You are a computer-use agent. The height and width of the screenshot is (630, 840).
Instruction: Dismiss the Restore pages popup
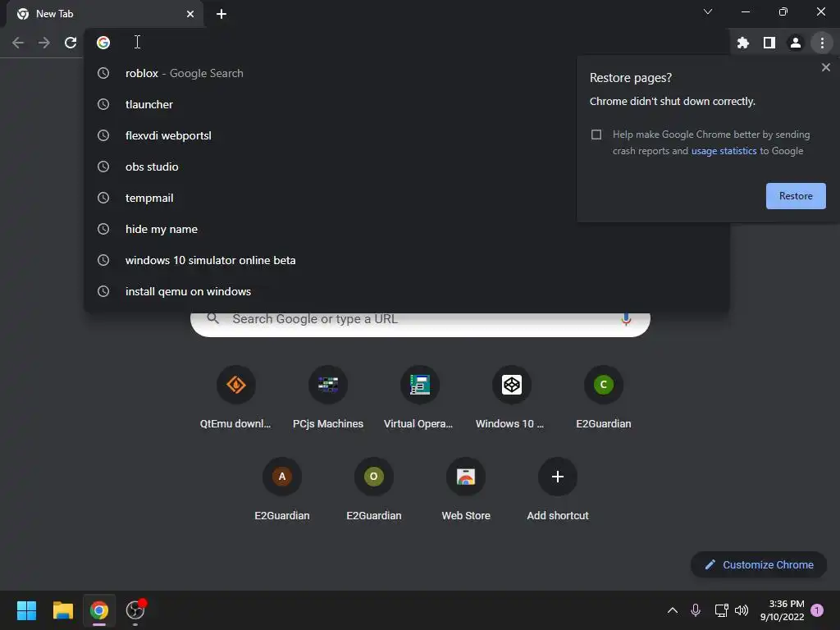point(825,67)
